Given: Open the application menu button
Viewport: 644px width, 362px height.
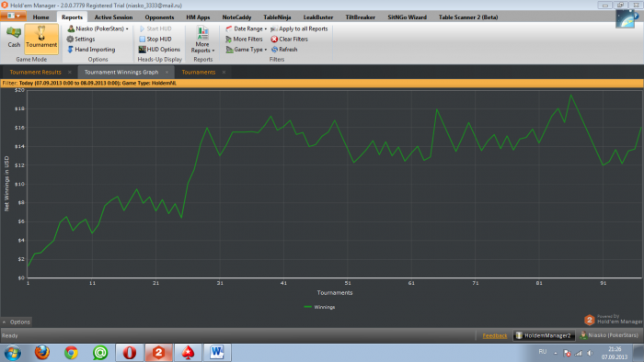Looking at the screenshot, I should (14, 16).
